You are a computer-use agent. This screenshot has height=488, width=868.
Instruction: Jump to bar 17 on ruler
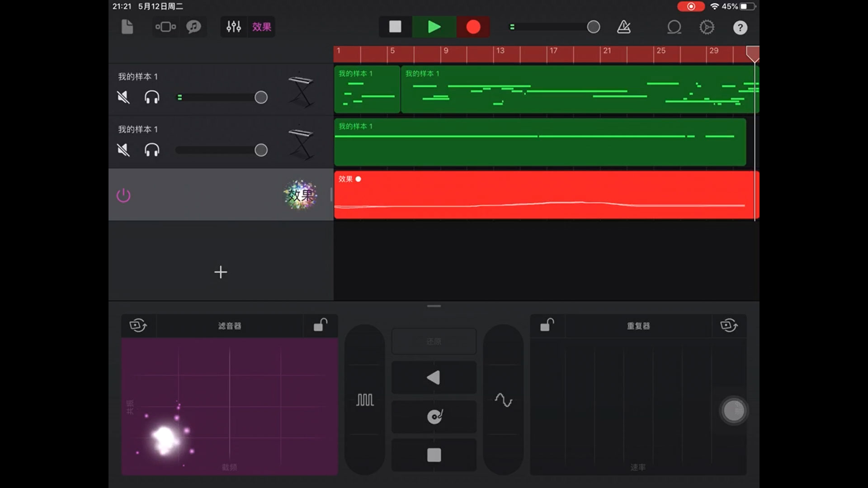(553, 51)
